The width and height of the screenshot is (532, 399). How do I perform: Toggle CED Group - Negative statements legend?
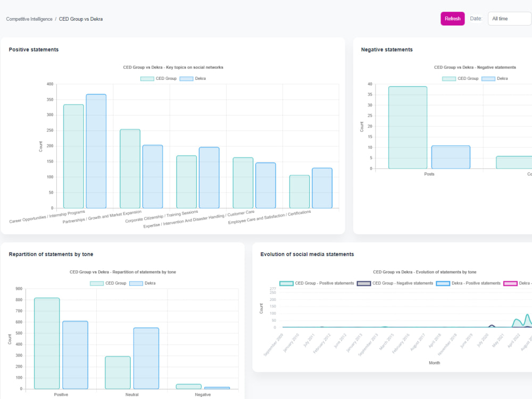click(395, 283)
